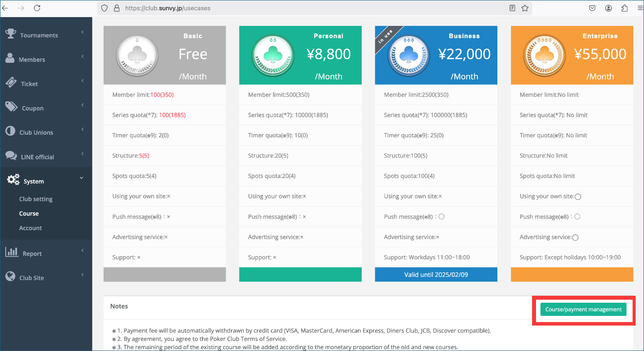Open the Account submenu item
Viewport: 644px width, 351px height.
30,228
